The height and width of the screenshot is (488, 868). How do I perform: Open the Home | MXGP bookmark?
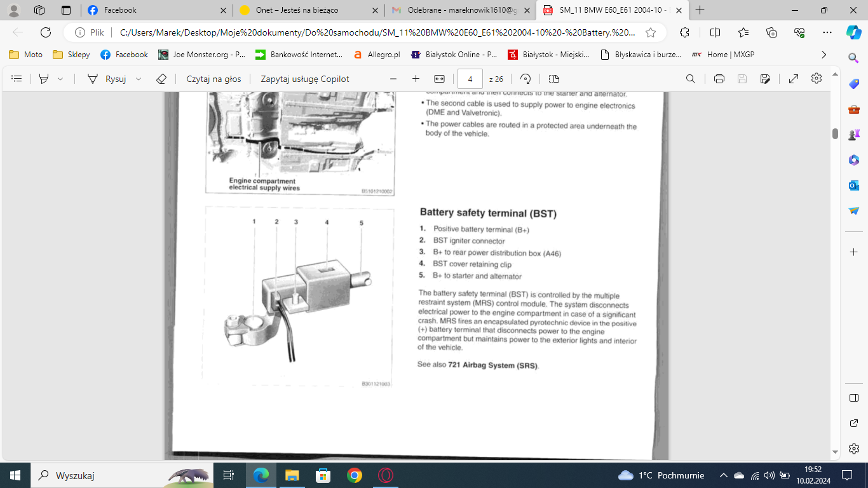723,55
